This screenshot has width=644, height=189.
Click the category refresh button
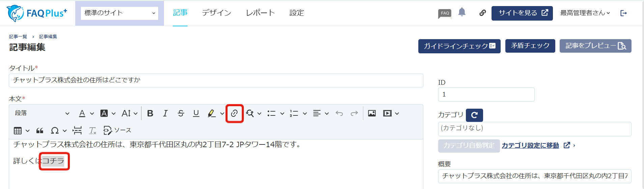click(474, 115)
